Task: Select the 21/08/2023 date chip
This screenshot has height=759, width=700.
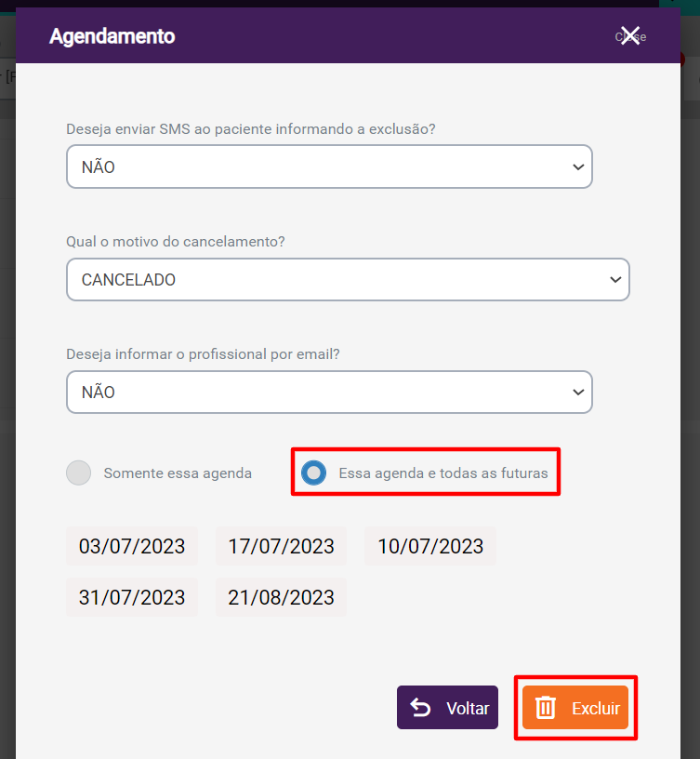Action: [281, 597]
